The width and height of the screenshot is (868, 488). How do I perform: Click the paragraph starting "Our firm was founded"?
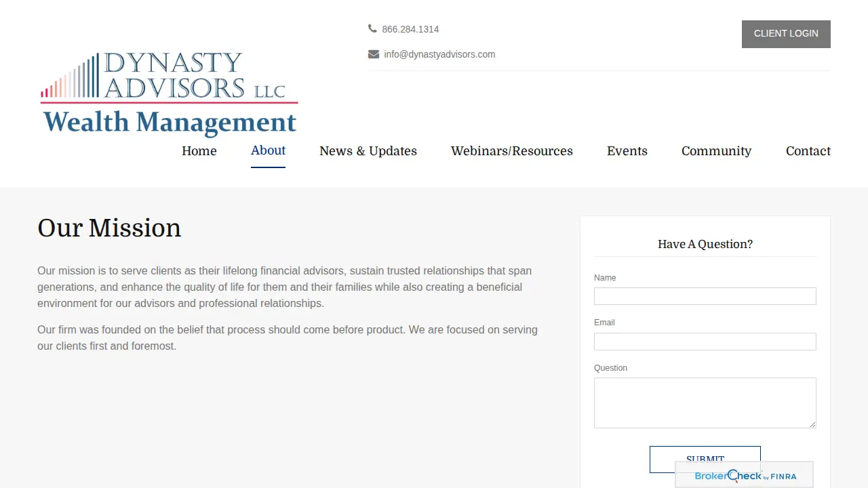[288, 338]
